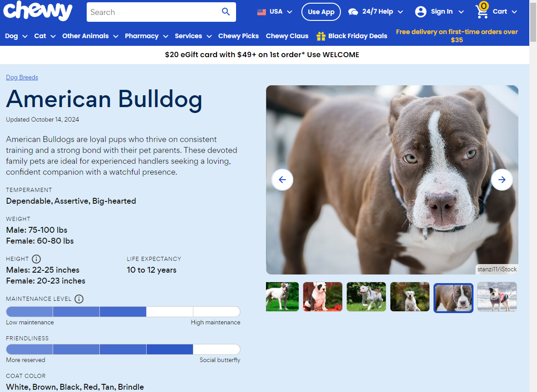Open Chewy Picks

[238, 36]
